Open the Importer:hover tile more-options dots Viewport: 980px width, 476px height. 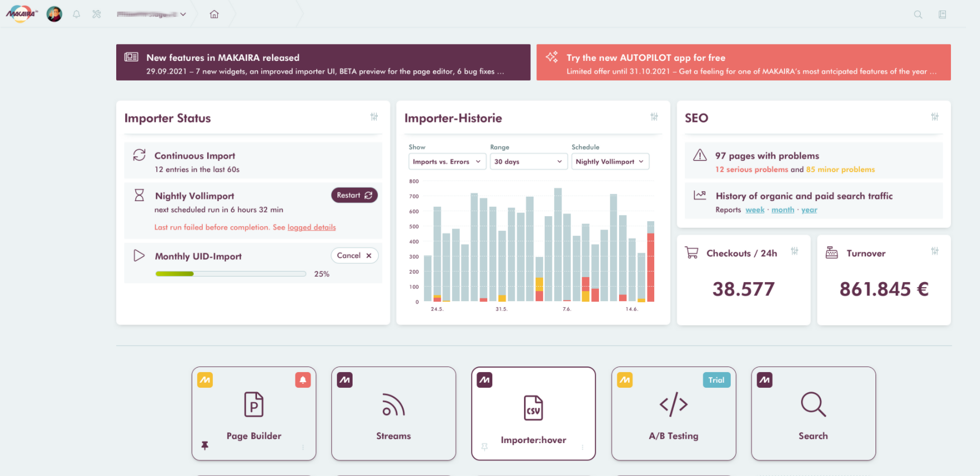pos(582,447)
